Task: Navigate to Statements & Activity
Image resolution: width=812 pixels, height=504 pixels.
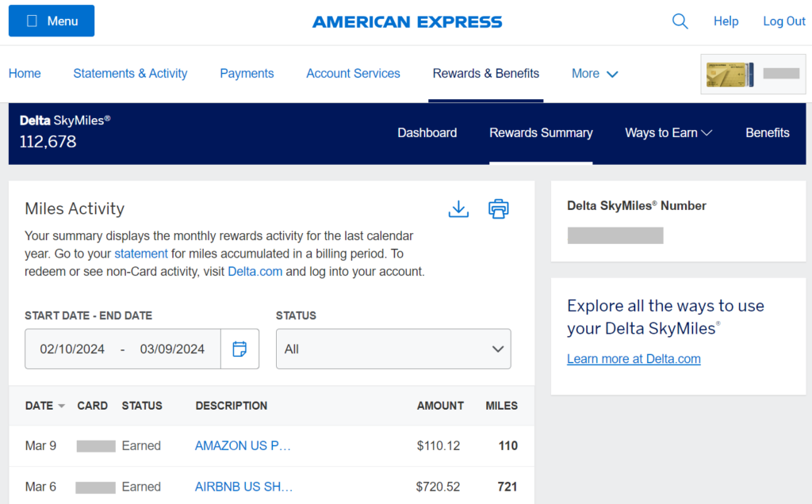Action: click(x=130, y=73)
